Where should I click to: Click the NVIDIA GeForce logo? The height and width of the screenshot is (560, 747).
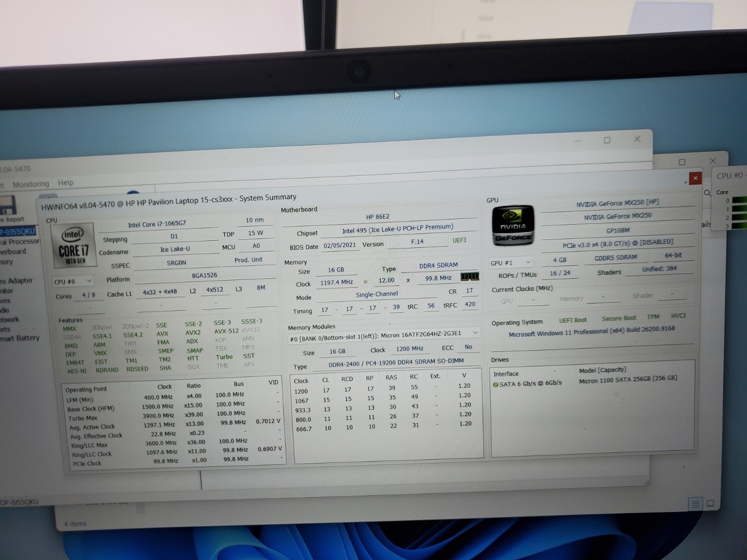point(513,226)
